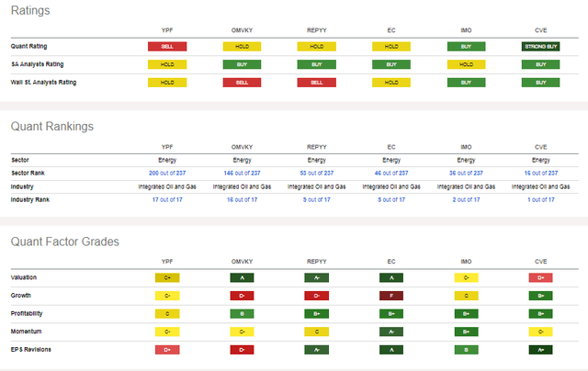588x371 pixels.
Task: Click CVE's STRONG BUY Quant Rating badge
Action: 541,47
